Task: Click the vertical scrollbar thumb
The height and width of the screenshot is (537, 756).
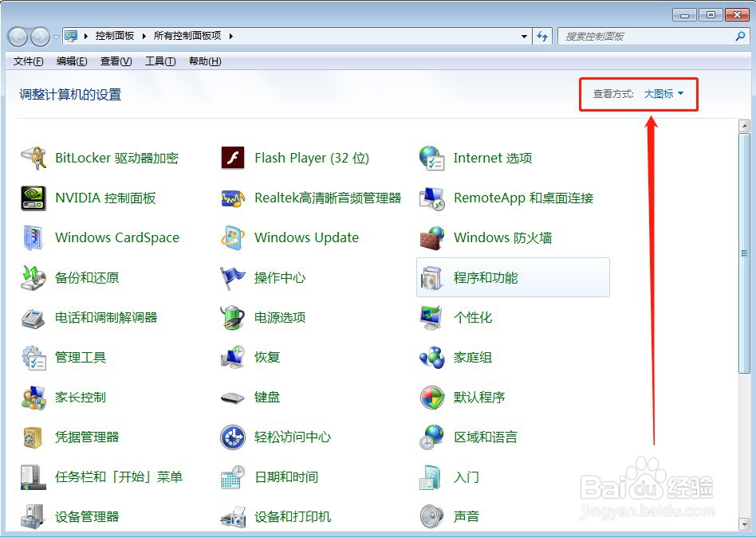Action: (x=744, y=253)
